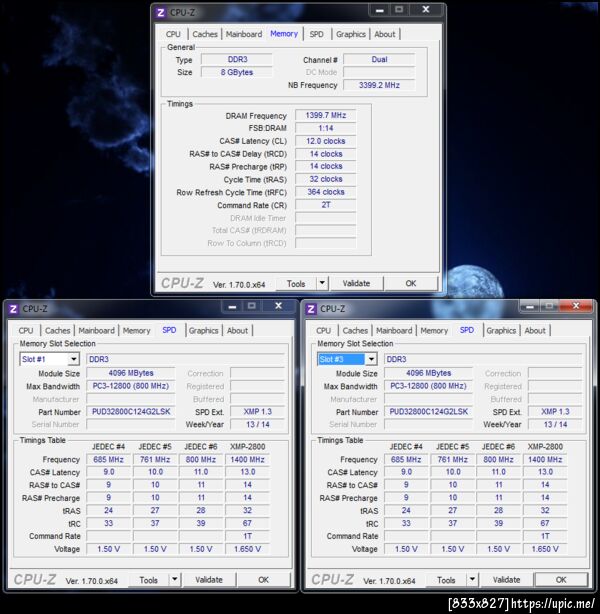Expand the Tools dropdown arrow in the Slot #3 window

point(472,579)
